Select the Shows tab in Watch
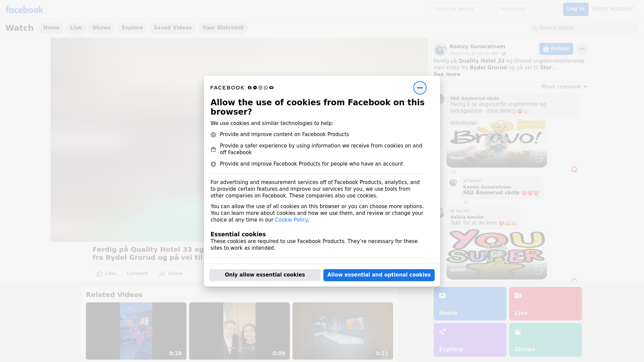 point(102,28)
